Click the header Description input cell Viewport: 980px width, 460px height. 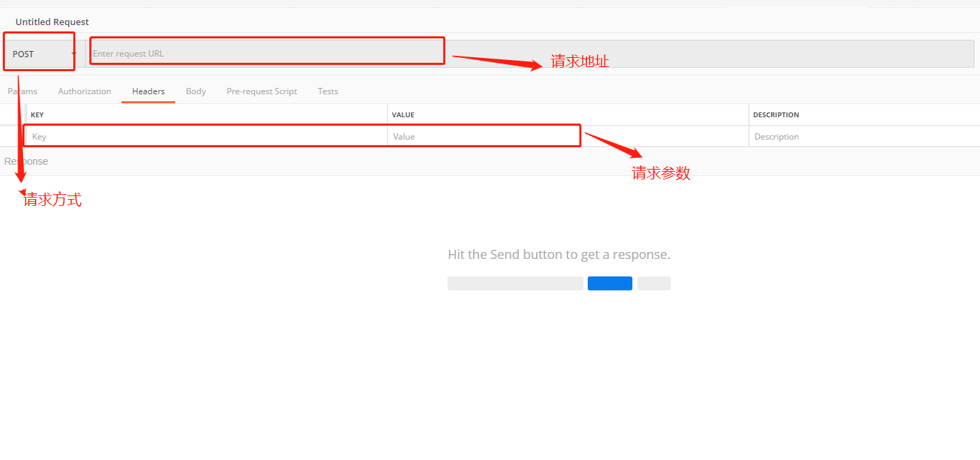[865, 137]
